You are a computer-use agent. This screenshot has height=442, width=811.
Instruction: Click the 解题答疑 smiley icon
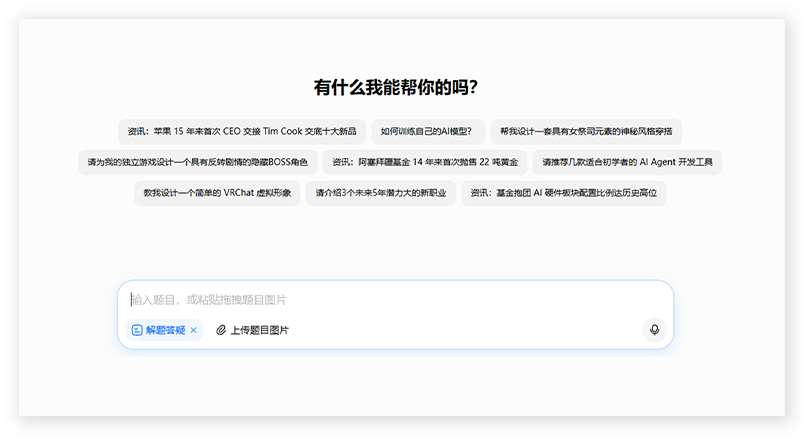tap(137, 330)
